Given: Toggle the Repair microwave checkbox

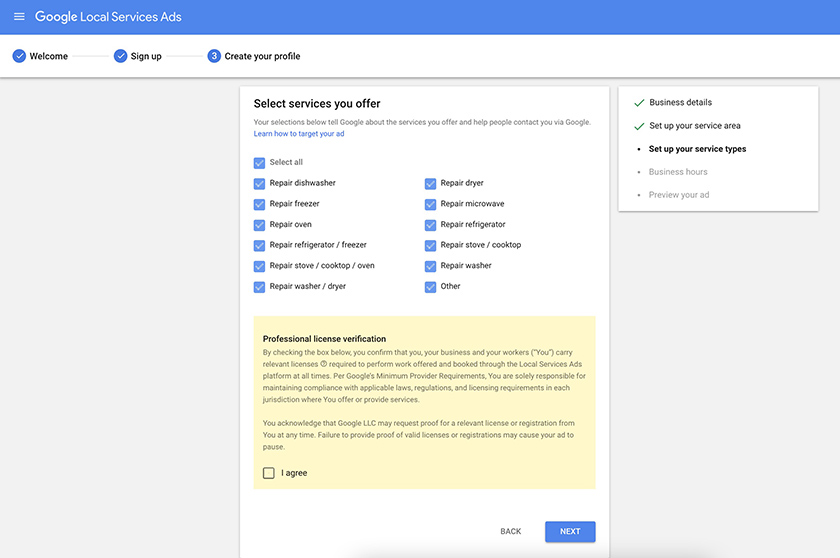Looking at the screenshot, I should [430, 205].
